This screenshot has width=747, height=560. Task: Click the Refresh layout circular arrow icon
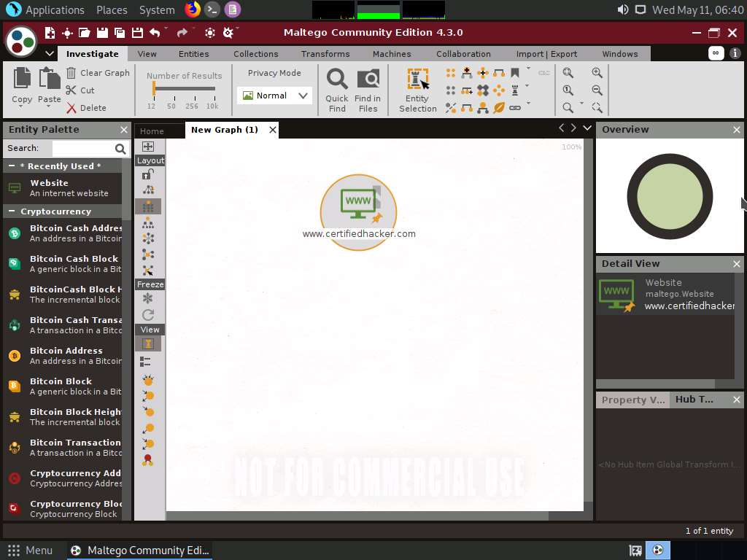tap(148, 315)
